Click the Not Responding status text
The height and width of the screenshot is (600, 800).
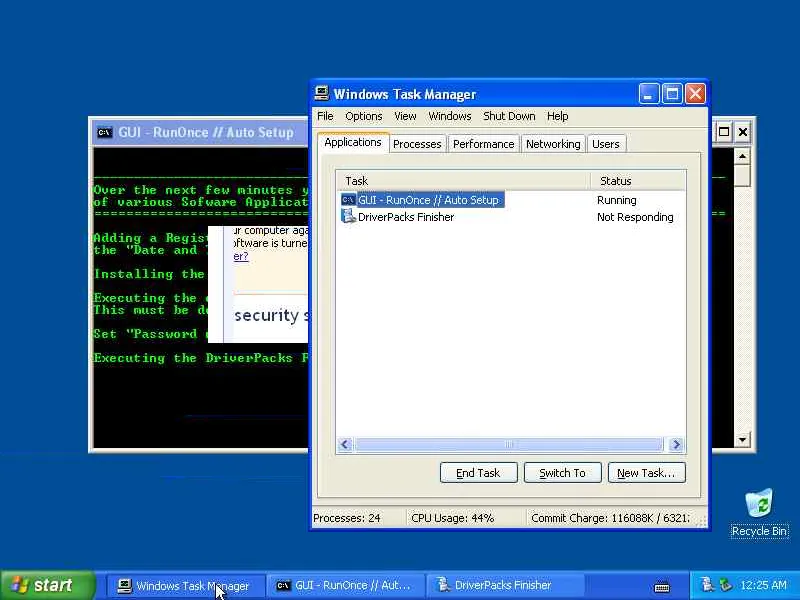pyautogui.click(x=635, y=217)
